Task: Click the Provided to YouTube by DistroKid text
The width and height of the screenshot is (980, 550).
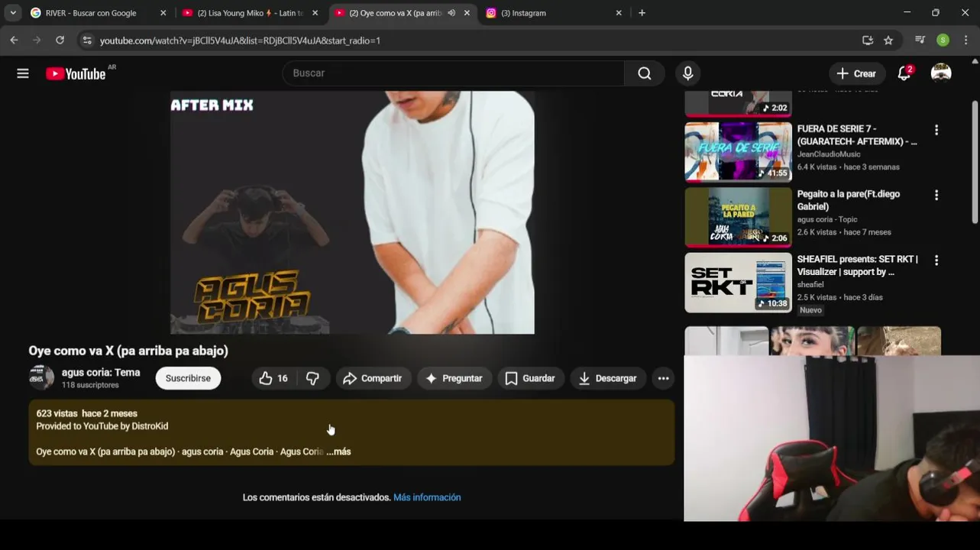Action: [x=102, y=426]
